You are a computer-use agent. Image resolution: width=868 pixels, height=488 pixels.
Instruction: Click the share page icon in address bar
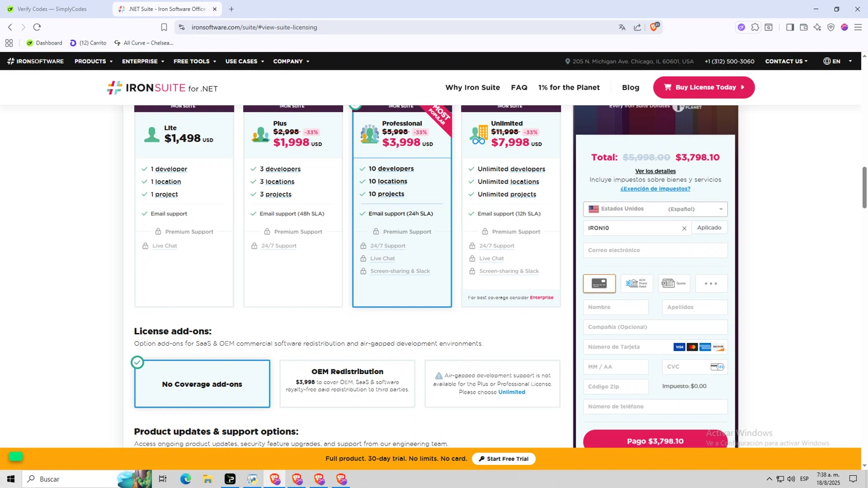click(x=637, y=27)
